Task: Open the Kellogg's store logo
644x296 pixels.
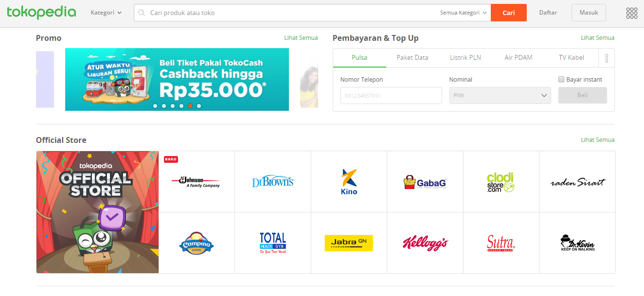Action: click(425, 243)
